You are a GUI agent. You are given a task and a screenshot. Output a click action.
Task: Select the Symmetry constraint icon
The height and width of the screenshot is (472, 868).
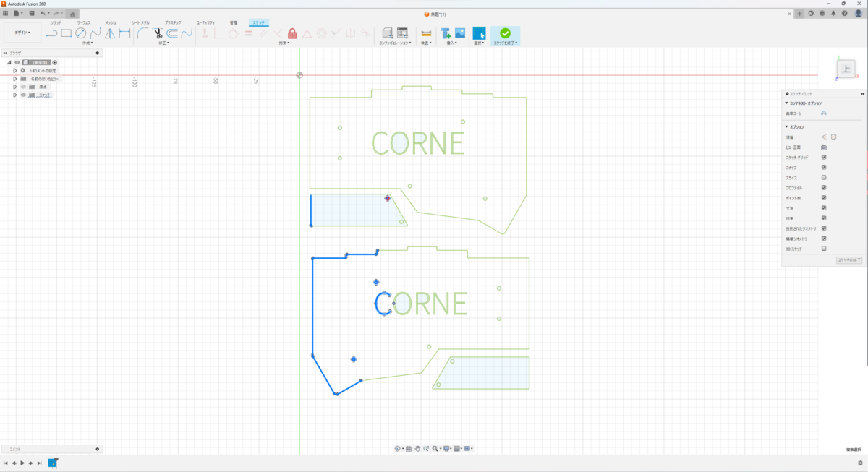[x=351, y=33]
